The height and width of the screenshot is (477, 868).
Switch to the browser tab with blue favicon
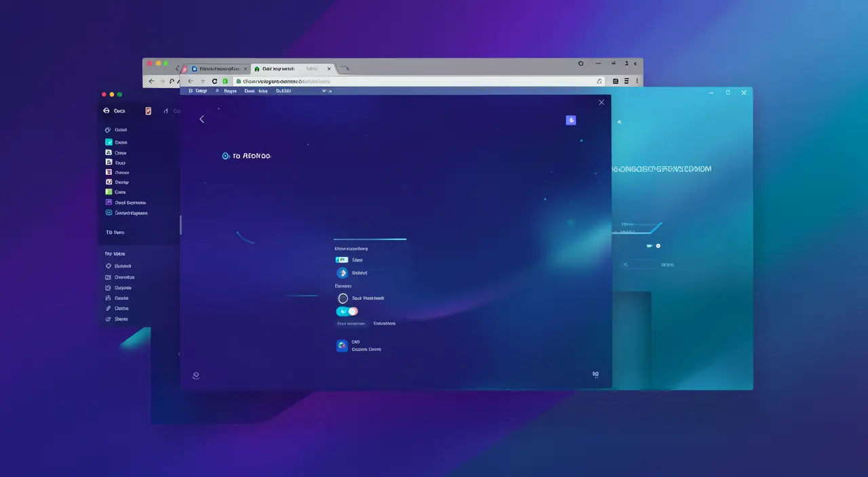[218, 68]
